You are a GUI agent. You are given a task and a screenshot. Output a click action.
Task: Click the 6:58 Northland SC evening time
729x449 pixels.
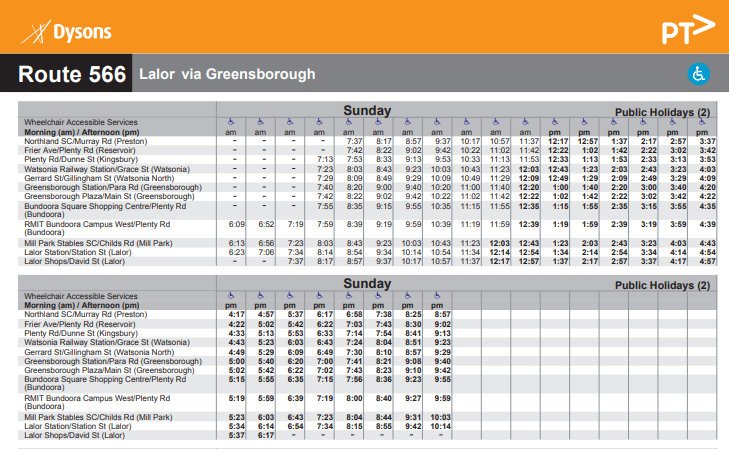(355, 315)
